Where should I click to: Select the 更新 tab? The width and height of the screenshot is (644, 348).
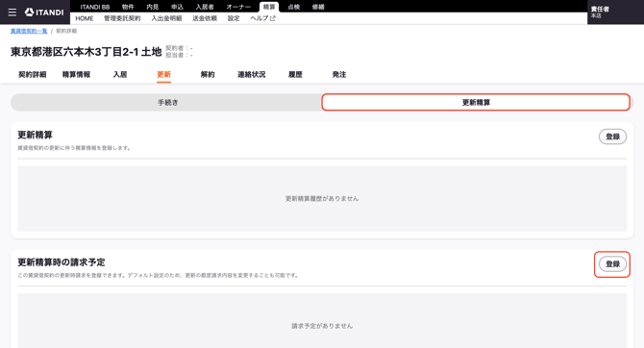point(163,75)
